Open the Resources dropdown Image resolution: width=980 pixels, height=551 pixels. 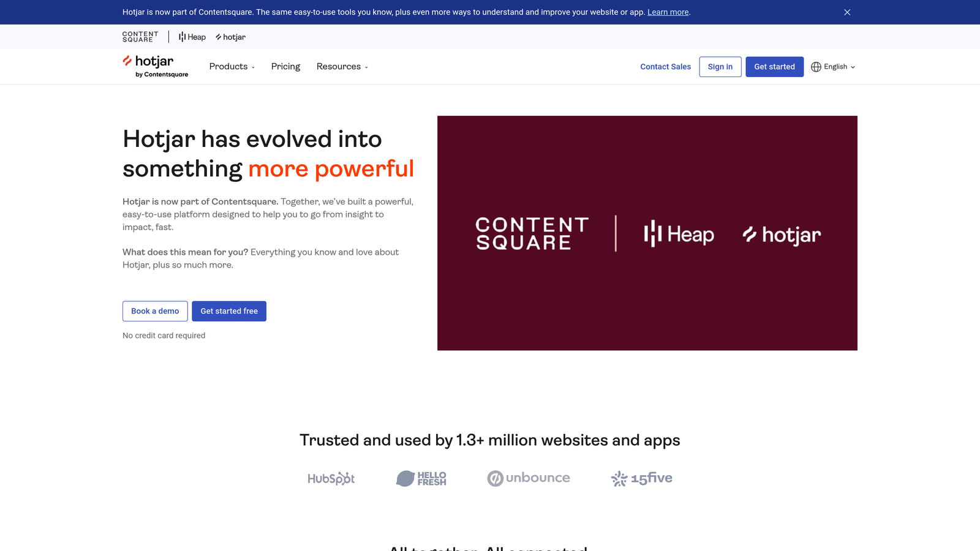coord(342,66)
